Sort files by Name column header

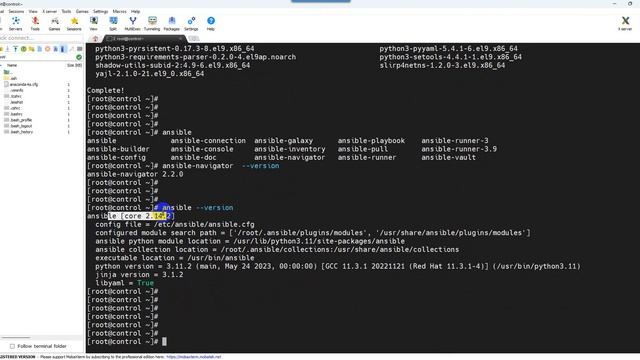click(12, 65)
